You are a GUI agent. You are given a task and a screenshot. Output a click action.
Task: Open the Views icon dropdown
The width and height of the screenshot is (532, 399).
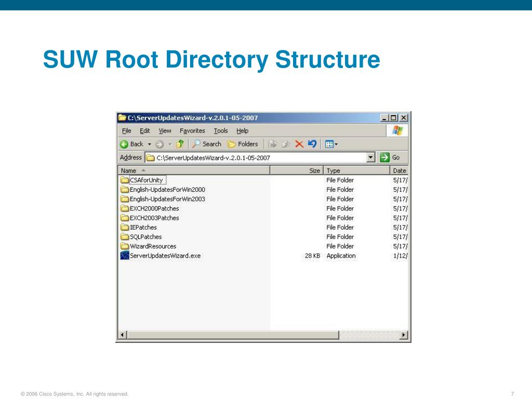[x=331, y=144]
